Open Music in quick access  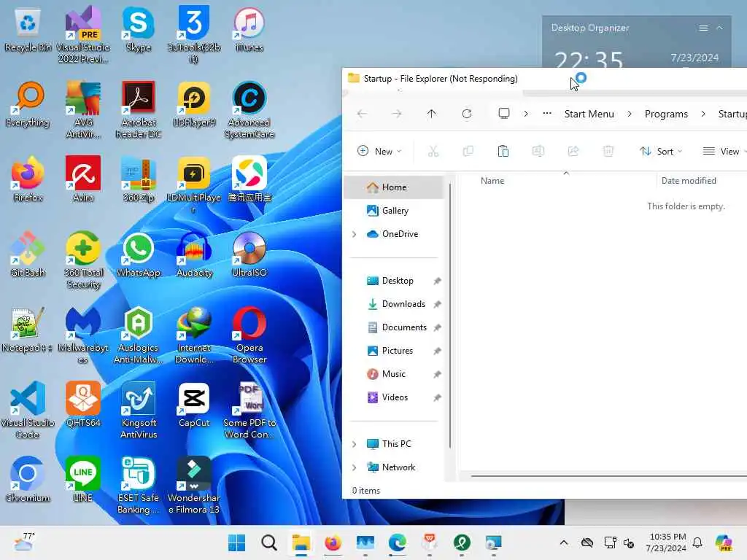click(393, 374)
